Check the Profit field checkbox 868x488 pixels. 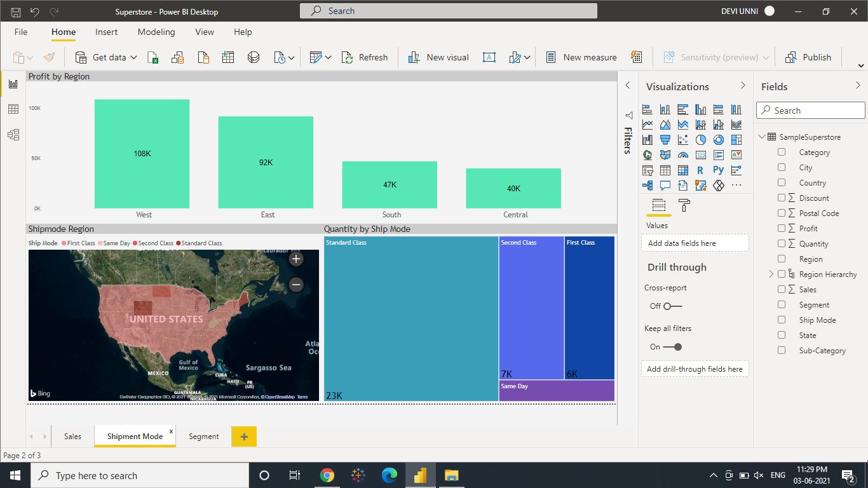point(781,228)
